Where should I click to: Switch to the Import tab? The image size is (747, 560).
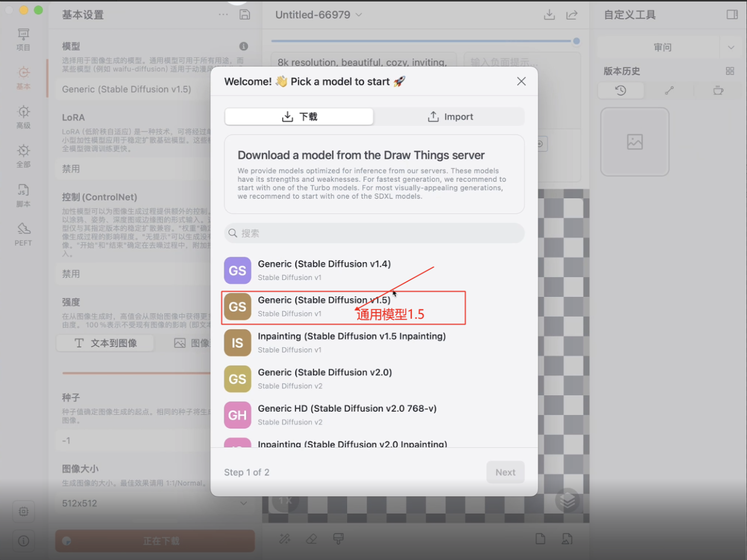(x=450, y=117)
